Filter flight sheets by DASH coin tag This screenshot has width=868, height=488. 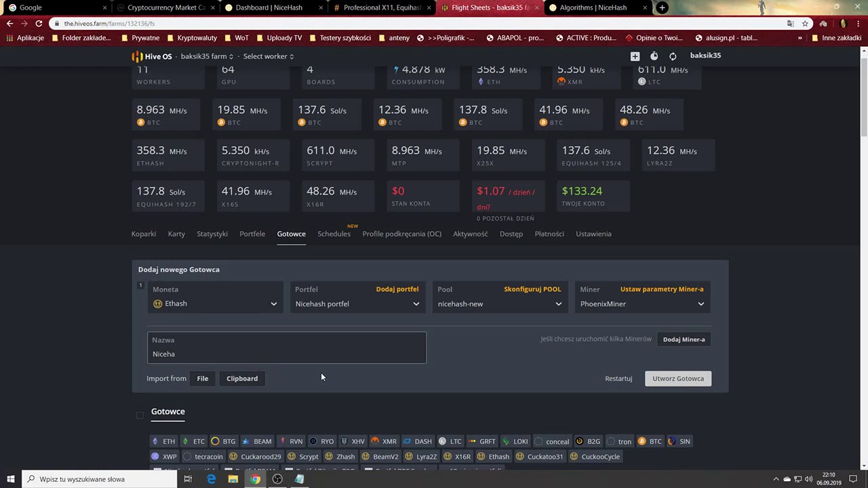point(417,441)
